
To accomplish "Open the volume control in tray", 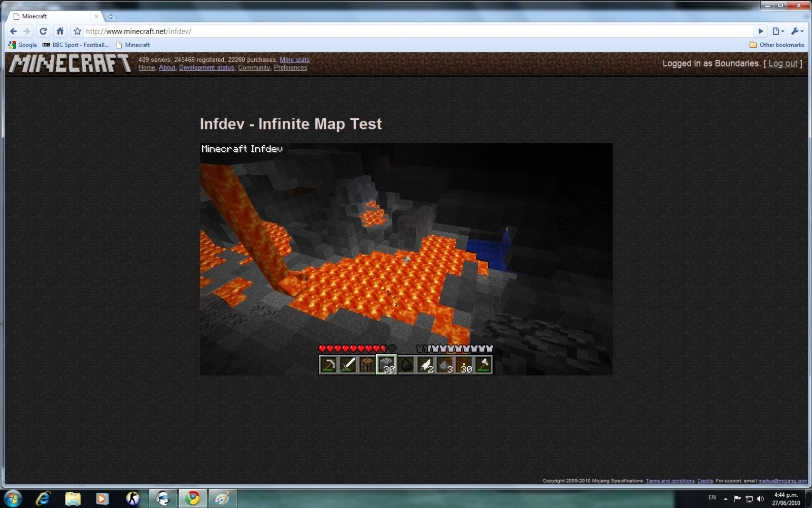I will 760,499.
